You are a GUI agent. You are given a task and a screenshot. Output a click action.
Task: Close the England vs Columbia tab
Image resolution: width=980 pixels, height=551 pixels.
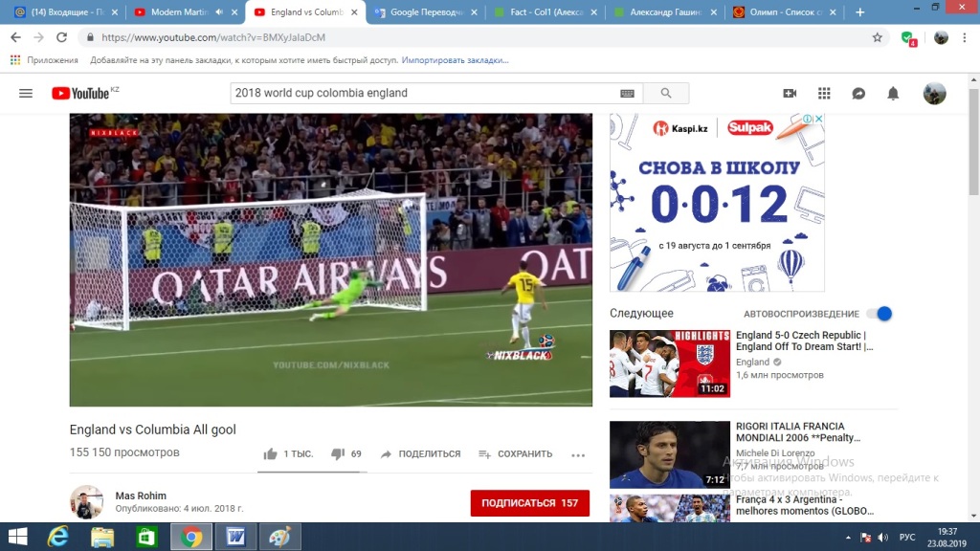[x=354, y=11]
